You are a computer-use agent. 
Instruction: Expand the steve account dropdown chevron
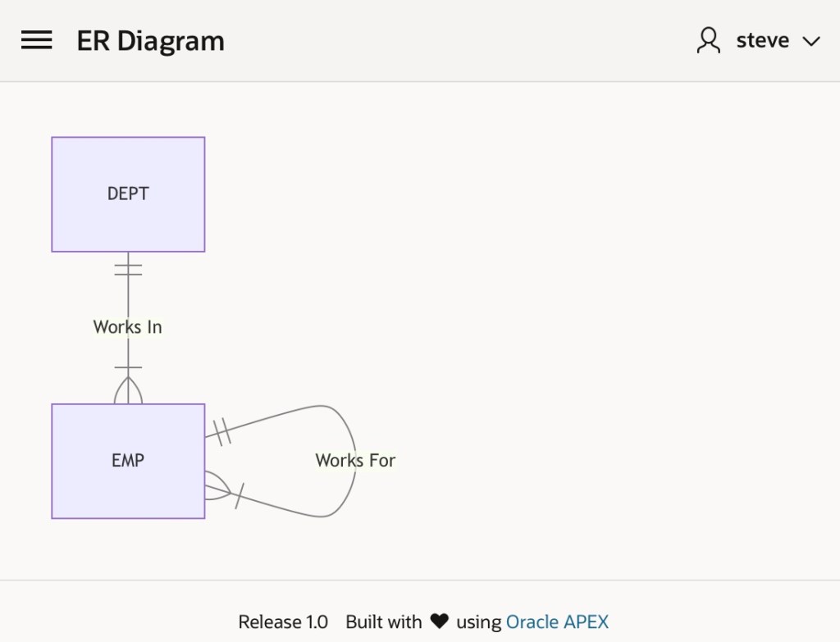click(810, 41)
